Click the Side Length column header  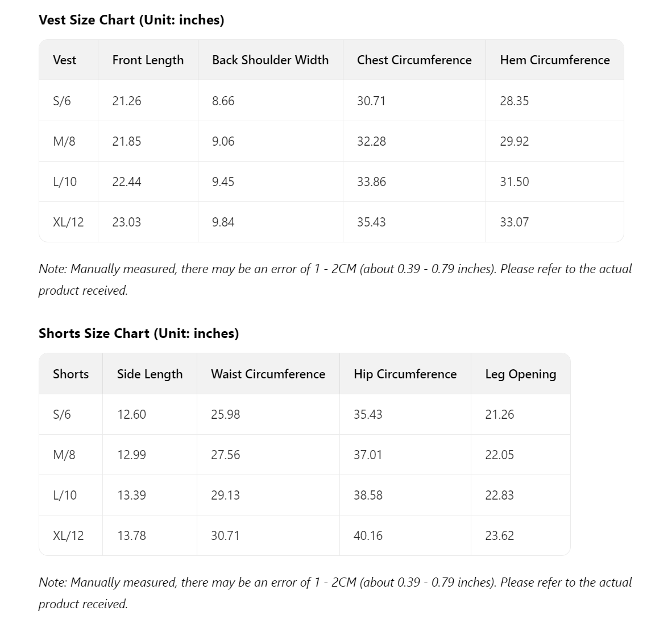point(150,374)
